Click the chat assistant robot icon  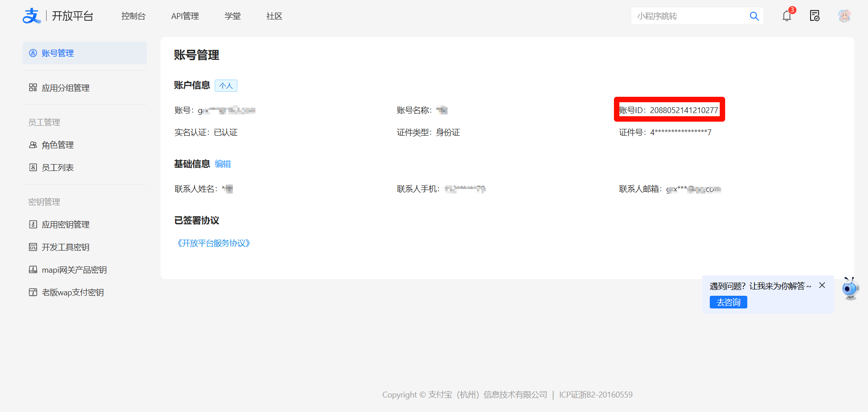[x=850, y=288]
